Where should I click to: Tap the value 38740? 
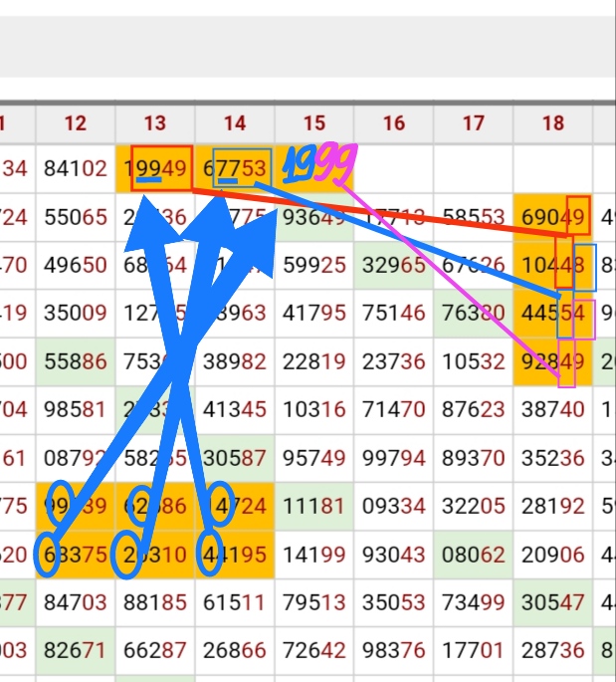click(553, 410)
